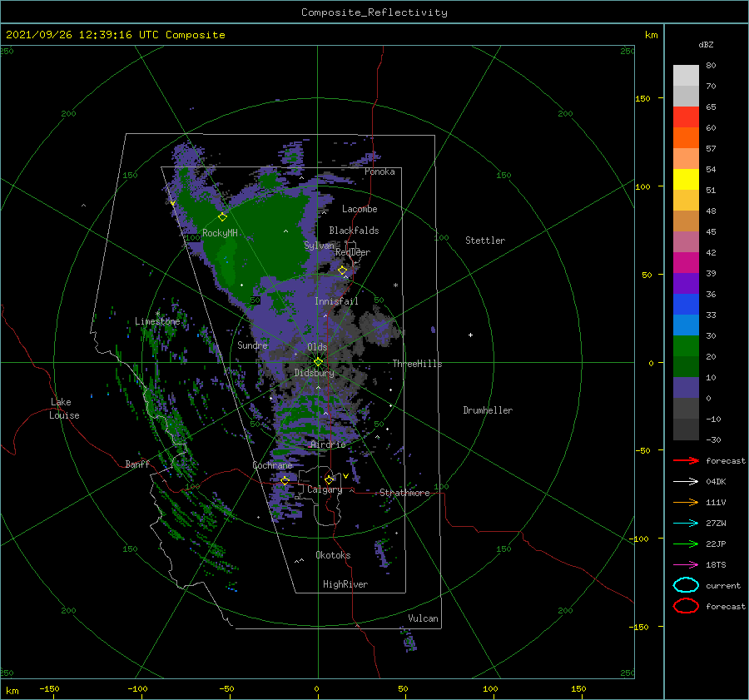Click the green 22JP arrow icon
Image resolution: width=749 pixels, height=700 pixels.
click(x=686, y=544)
